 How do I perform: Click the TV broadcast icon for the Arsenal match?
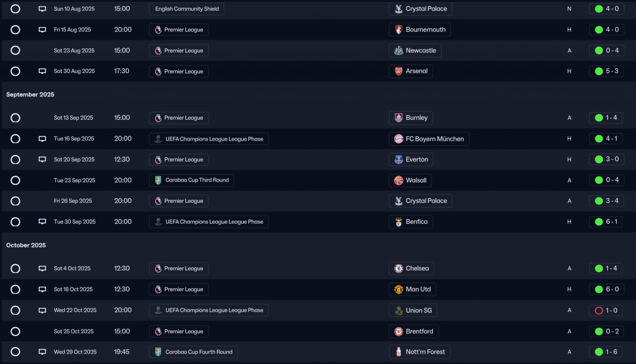42,72
